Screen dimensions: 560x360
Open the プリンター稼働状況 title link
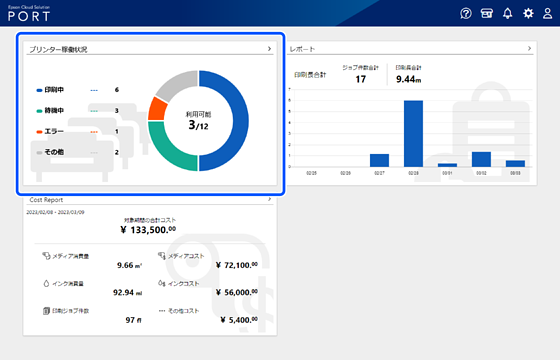point(58,49)
